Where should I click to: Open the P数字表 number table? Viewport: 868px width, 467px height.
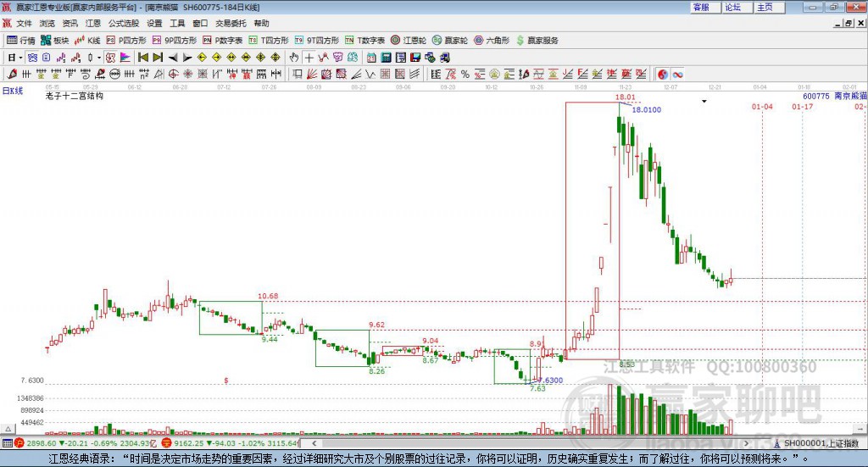click(223, 41)
